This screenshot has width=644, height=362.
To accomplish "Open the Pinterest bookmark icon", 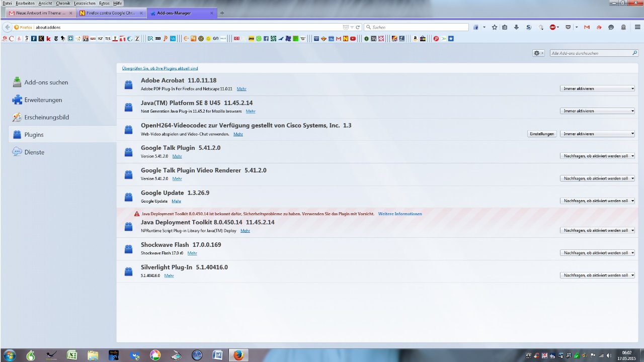I will coord(436,38).
